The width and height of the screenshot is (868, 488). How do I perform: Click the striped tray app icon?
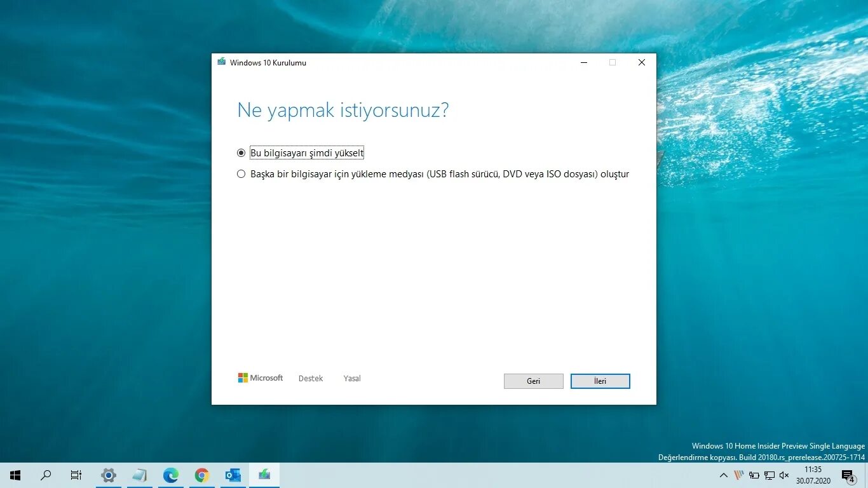738,475
